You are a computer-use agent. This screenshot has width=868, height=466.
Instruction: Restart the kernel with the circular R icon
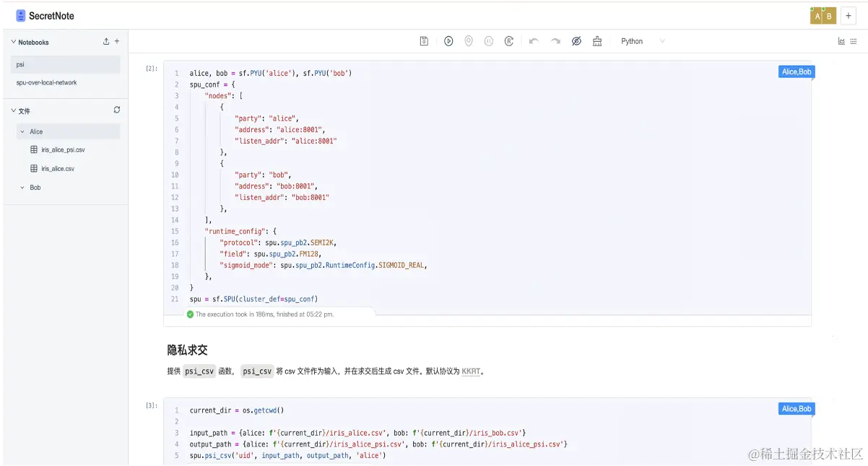pyautogui.click(x=509, y=41)
